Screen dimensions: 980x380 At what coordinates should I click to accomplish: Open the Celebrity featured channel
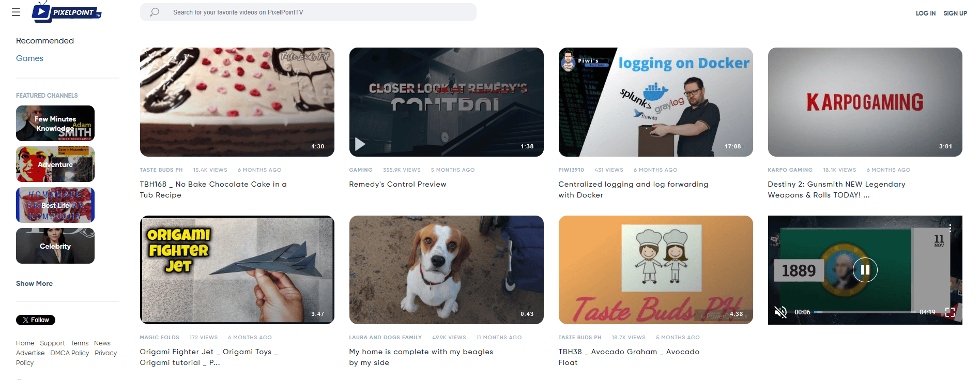click(x=55, y=246)
